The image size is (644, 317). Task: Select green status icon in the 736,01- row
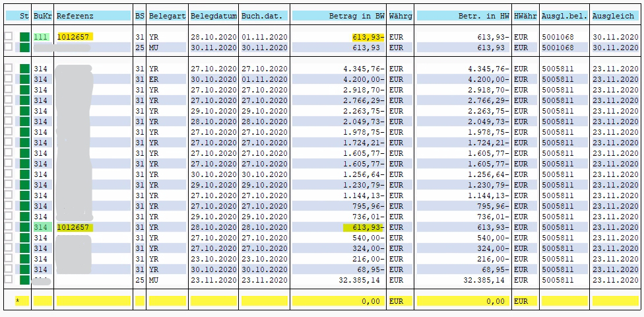pyautogui.click(x=25, y=217)
